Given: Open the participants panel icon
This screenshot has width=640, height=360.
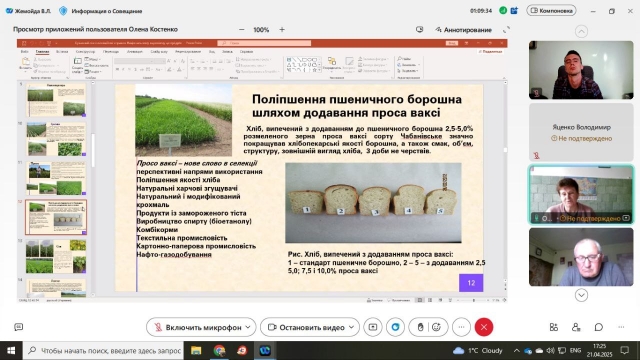Looking at the screenshot, I should 576,327.
